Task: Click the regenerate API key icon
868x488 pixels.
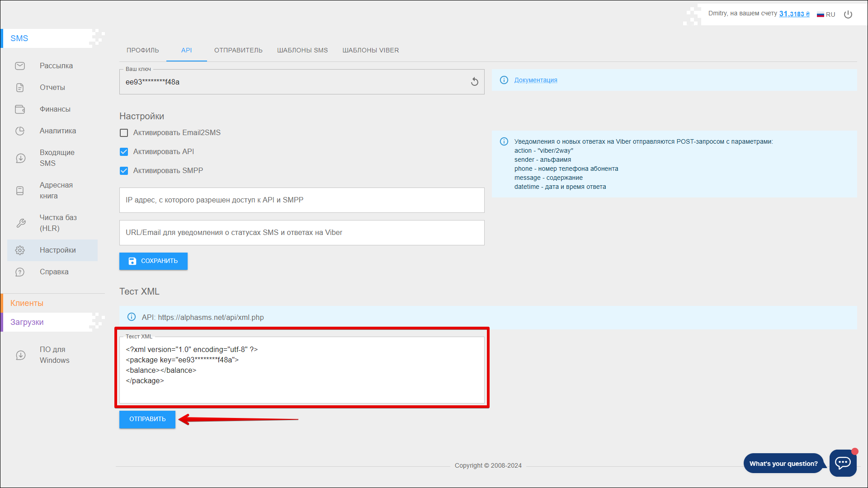Action: click(474, 82)
